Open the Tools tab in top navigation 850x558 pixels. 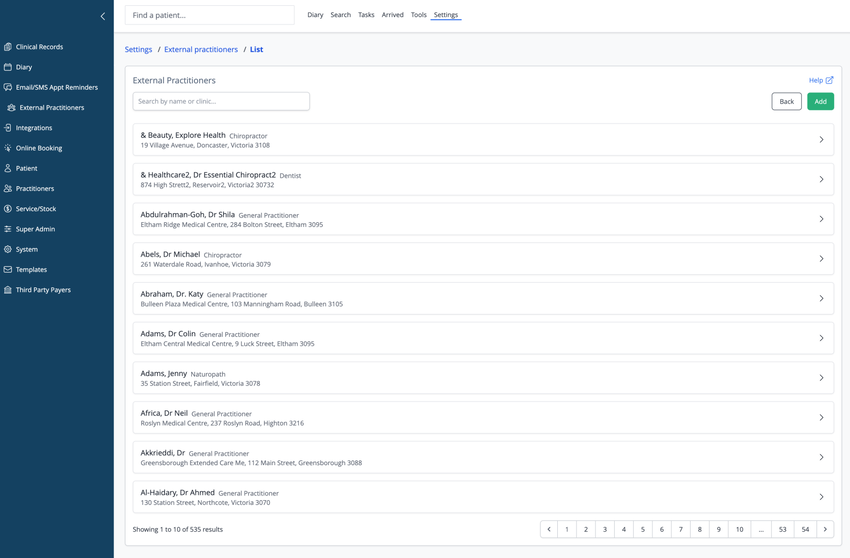[x=418, y=15]
